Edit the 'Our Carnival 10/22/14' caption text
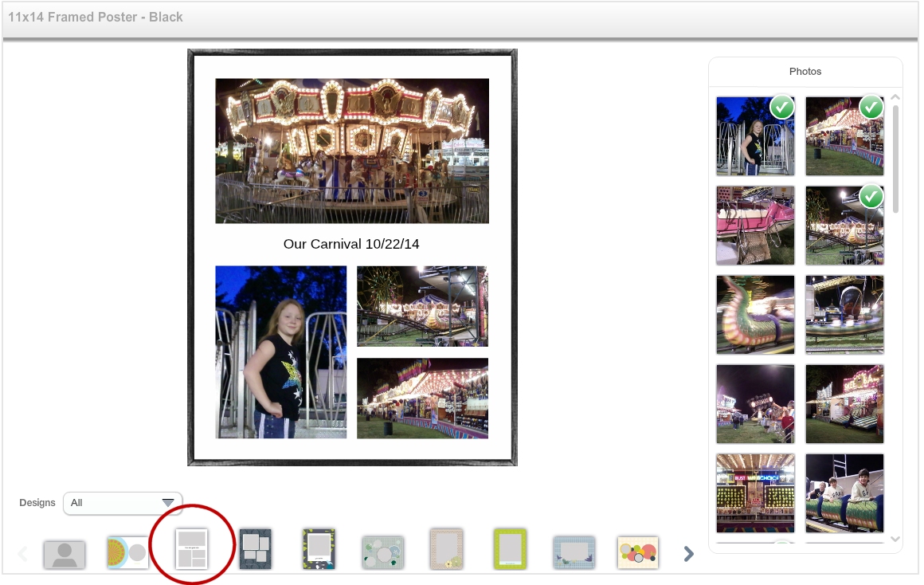 point(352,244)
